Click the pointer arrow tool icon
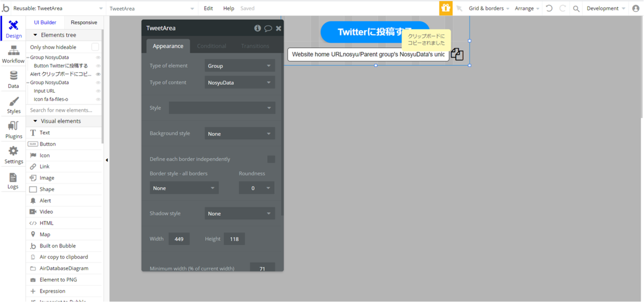 459,9
